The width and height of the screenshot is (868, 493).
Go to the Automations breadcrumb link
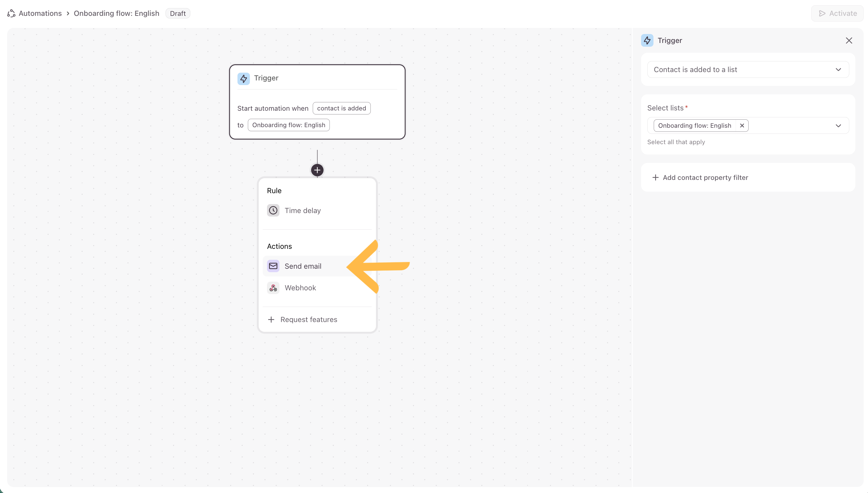[40, 13]
